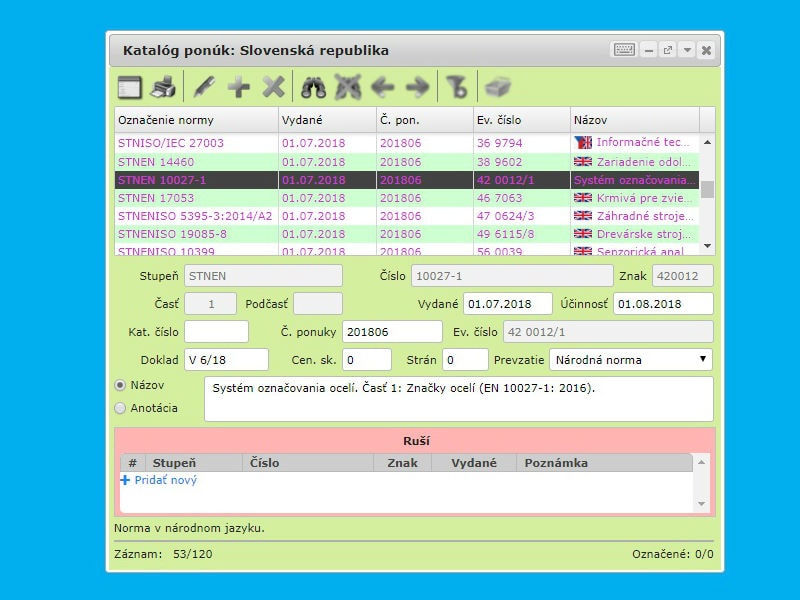Edit record with the pencil icon
This screenshot has width=800, height=600.
[x=204, y=87]
